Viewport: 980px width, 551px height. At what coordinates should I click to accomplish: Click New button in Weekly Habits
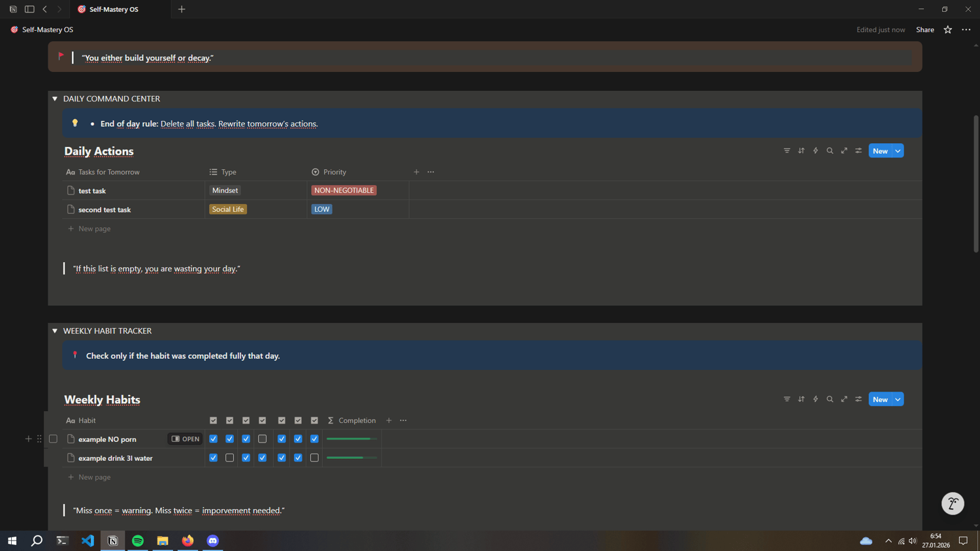(x=880, y=399)
